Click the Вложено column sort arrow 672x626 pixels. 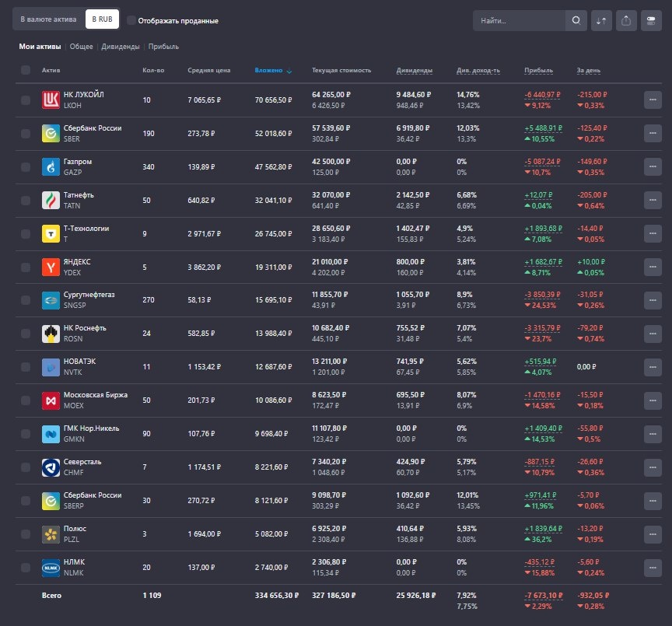click(288, 70)
